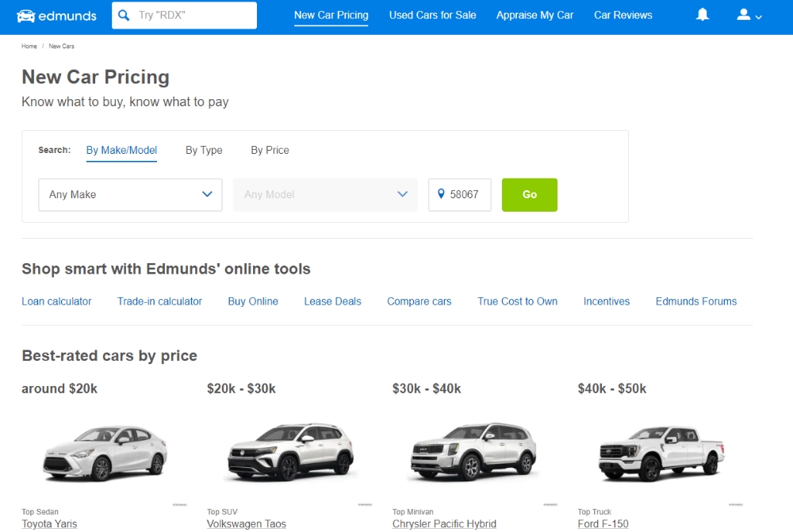Click the green Go button
This screenshot has width=793, height=532.
coord(530,195)
